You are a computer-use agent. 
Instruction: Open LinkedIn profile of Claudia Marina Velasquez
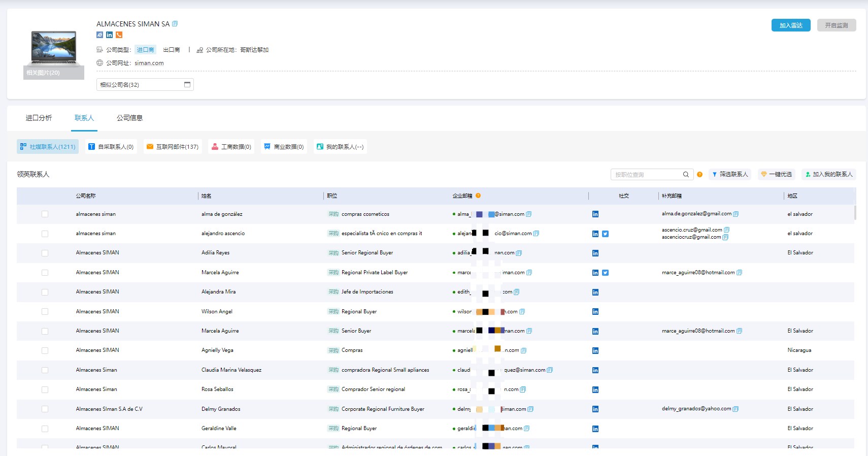(x=595, y=370)
